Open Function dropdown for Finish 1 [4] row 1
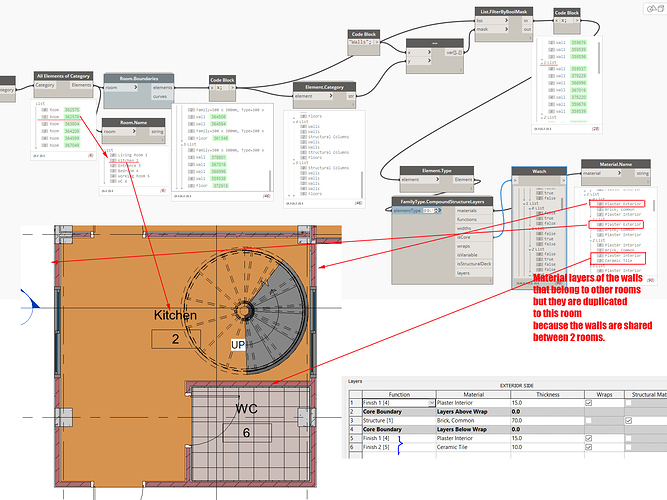Screen dimensions: 667x500 pyautogui.click(x=431, y=403)
